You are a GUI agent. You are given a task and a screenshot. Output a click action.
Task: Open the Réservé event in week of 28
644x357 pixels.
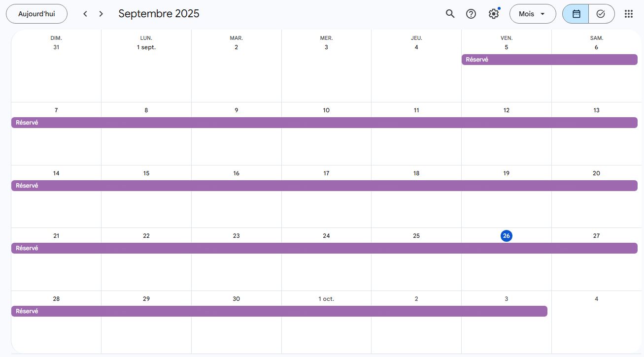[279, 311]
